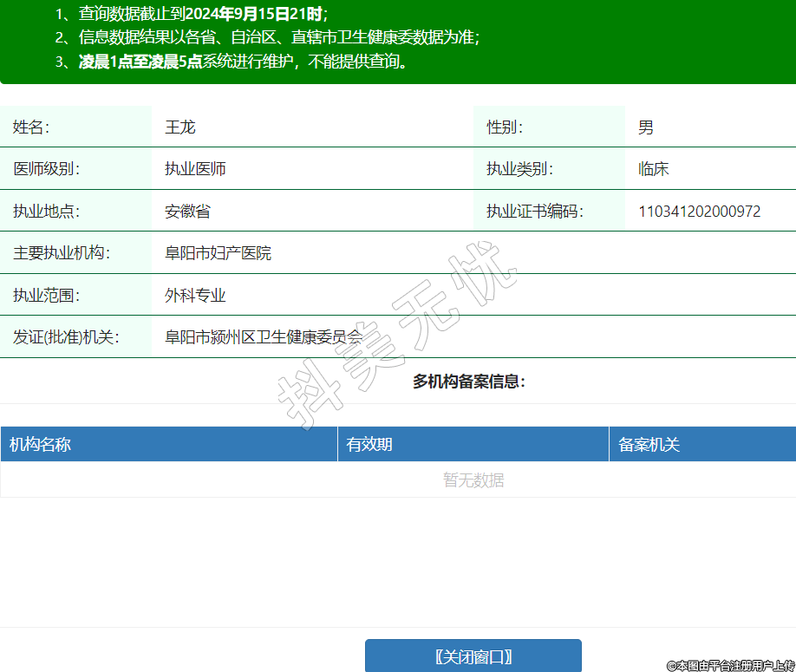Click the practice scope value 外科专业

point(195,296)
